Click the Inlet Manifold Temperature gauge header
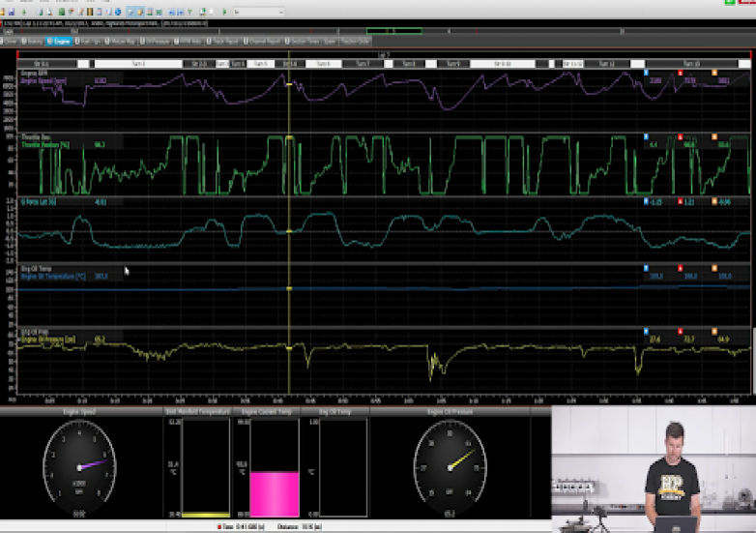 point(197,412)
